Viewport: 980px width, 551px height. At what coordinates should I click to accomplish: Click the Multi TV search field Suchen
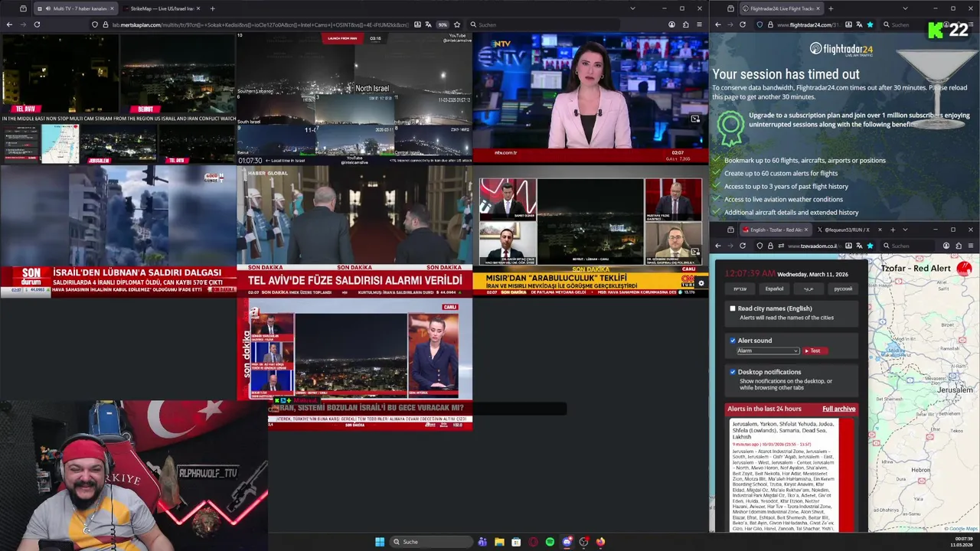544,24
